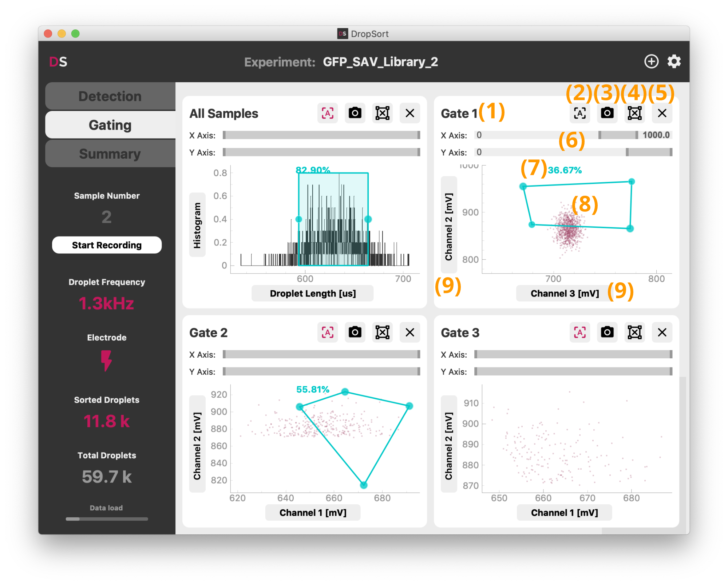Screen dimensions: 728x585
Task: Switch to the Summary tab
Action: click(110, 154)
